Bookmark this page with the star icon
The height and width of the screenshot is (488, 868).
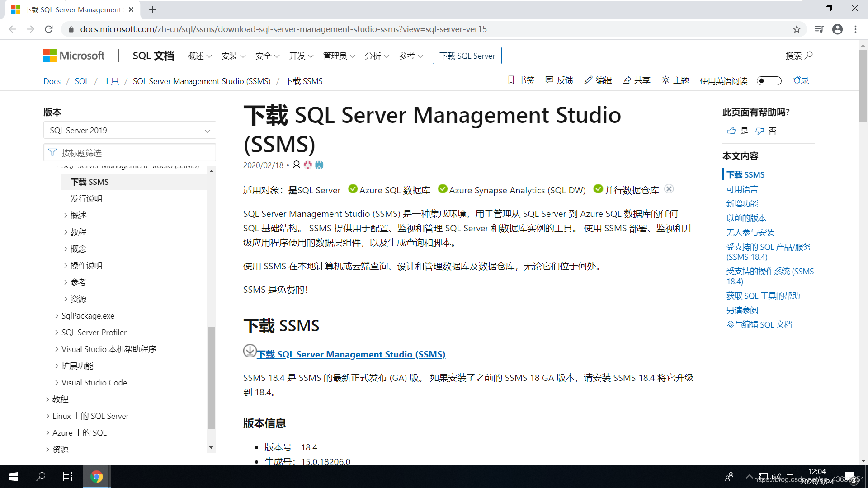tap(797, 29)
